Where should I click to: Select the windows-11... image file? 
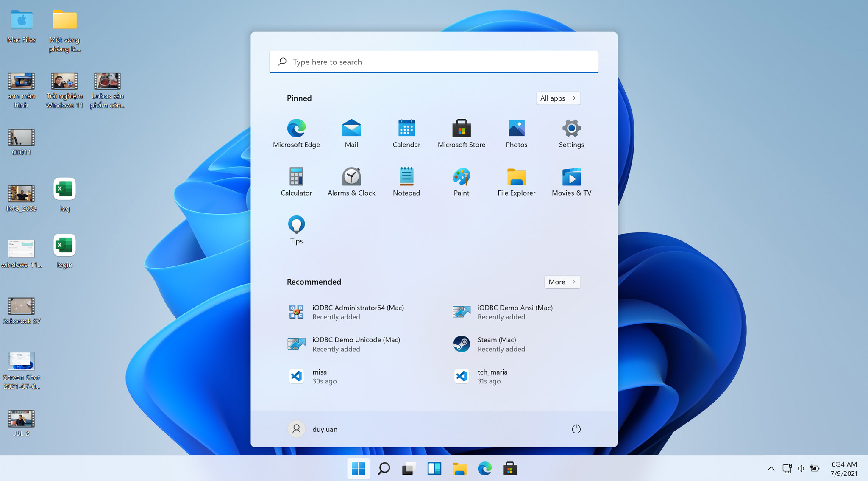click(x=22, y=254)
